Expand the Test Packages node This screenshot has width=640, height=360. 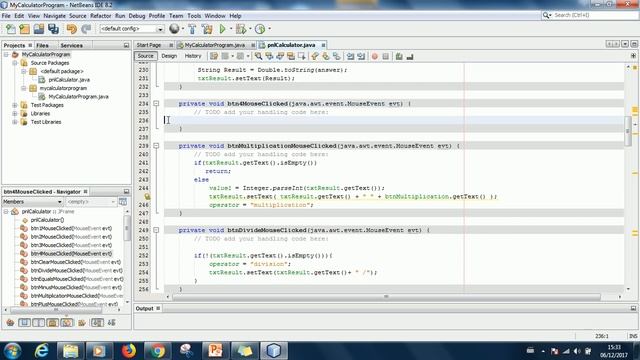click(x=15, y=105)
